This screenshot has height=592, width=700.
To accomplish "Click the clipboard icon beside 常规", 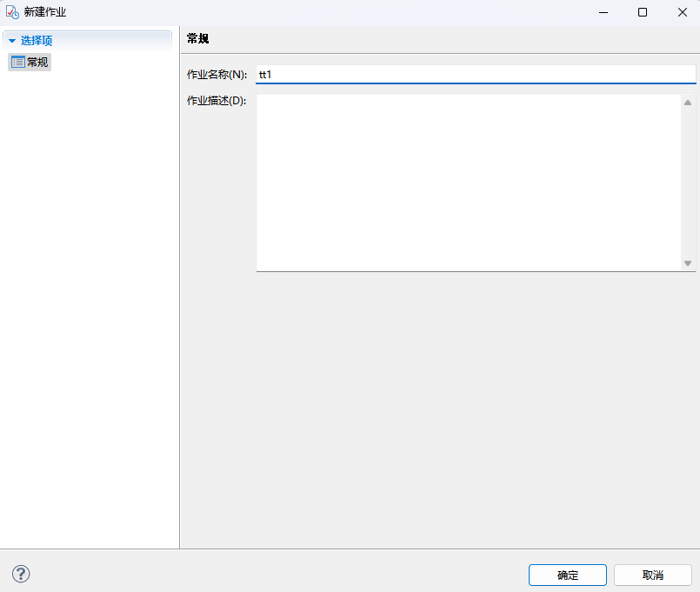I will pos(17,62).
